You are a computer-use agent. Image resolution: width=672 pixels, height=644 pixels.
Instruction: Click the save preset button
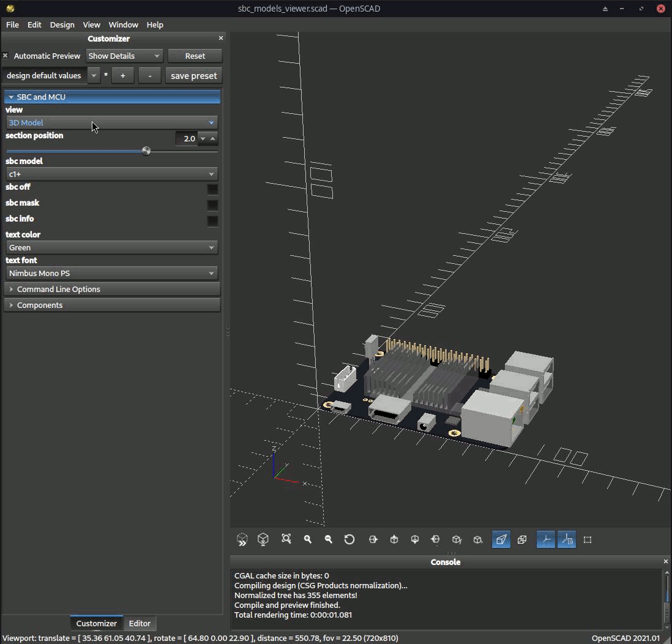[x=193, y=76]
